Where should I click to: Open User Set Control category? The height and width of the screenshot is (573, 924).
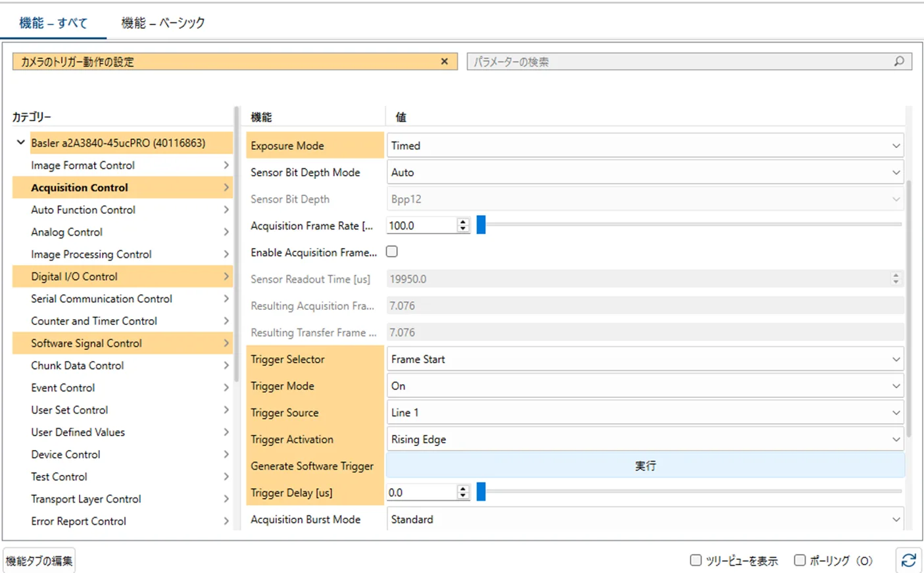122,410
